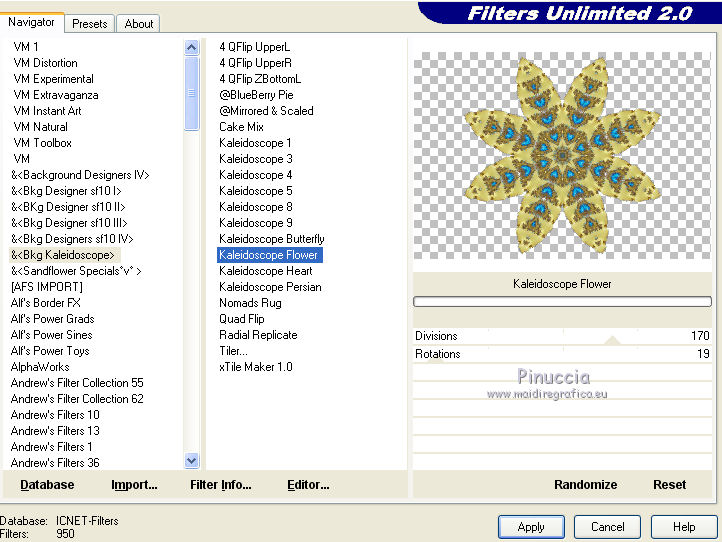Choose the Kaleidoscope Heart filter
Screen dimensions: 722x542
[266, 271]
